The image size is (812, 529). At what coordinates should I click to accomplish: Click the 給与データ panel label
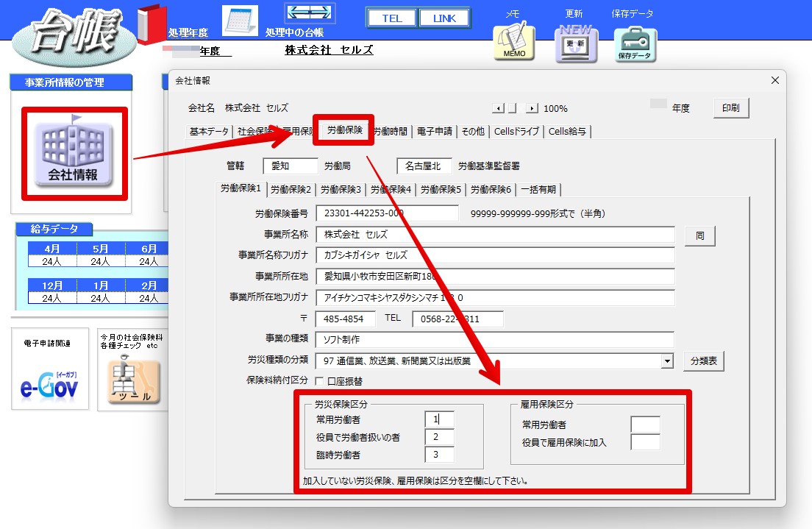pyautogui.click(x=54, y=229)
